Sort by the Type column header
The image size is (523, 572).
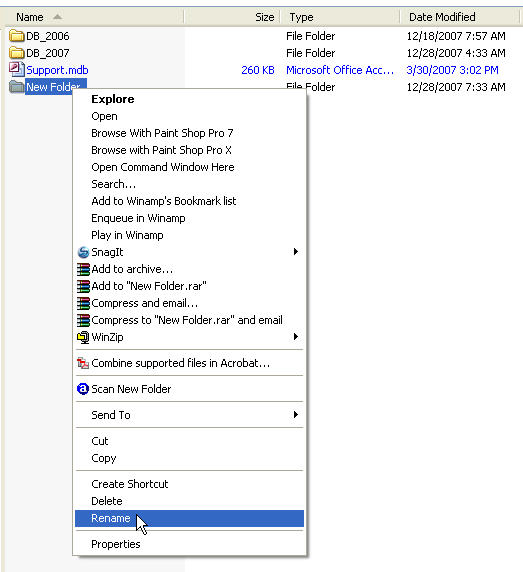(340, 17)
